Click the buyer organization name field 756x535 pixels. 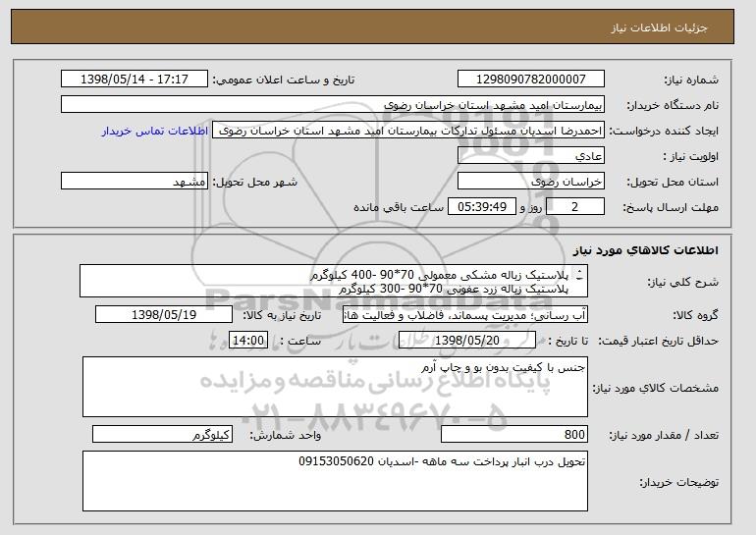pos(333,105)
